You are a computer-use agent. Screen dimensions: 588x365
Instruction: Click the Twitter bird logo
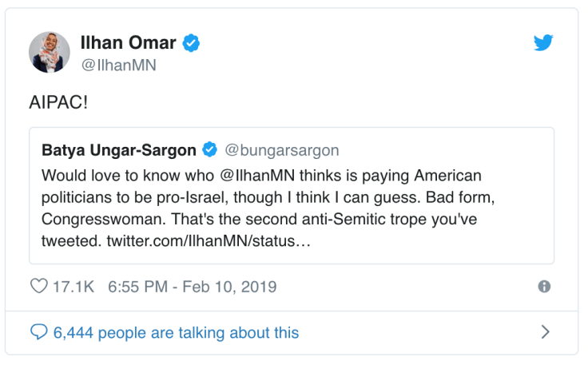[x=543, y=42]
